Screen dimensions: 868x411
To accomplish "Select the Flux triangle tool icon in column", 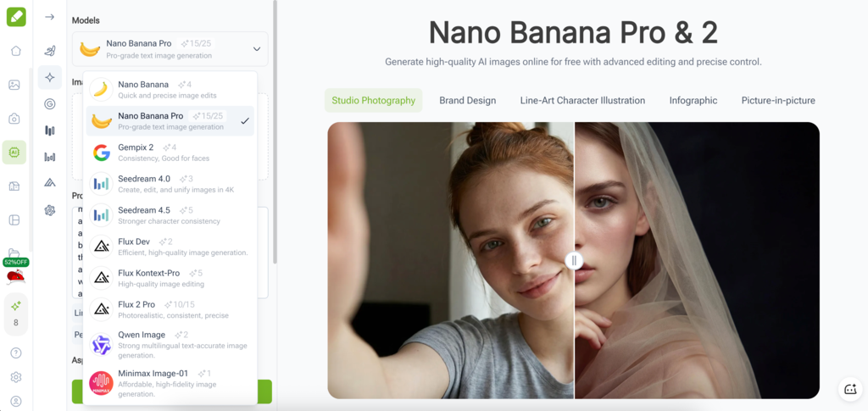I will [x=50, y=182].
